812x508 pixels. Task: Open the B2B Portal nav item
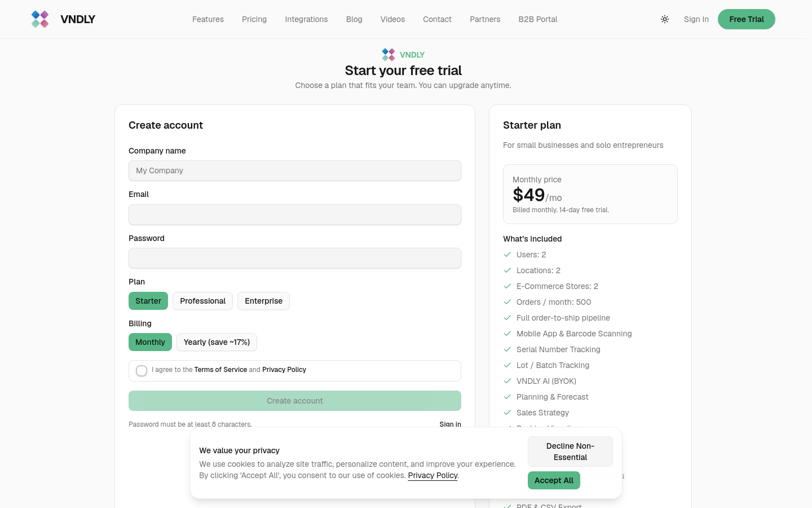538,19
